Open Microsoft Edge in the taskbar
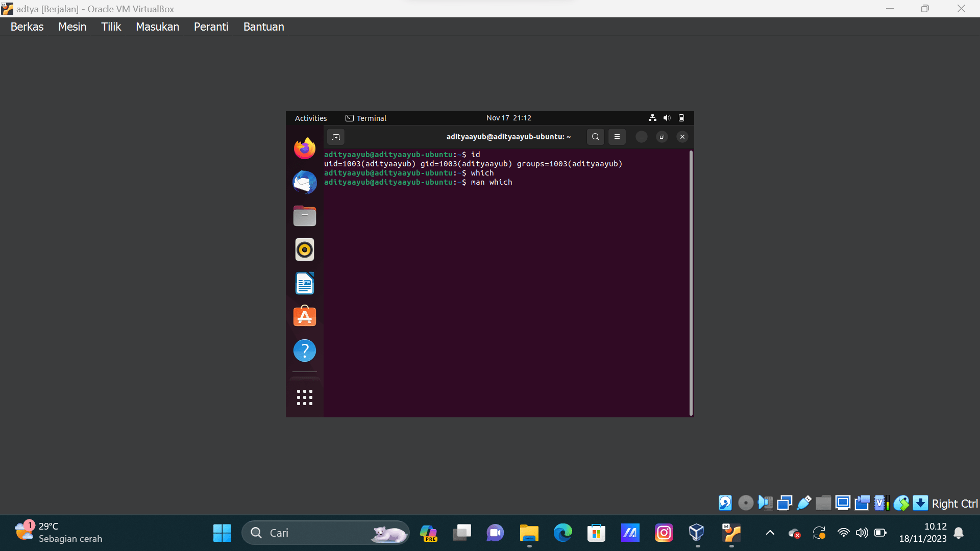Viewport: 980px width, 551px height. 563,533
